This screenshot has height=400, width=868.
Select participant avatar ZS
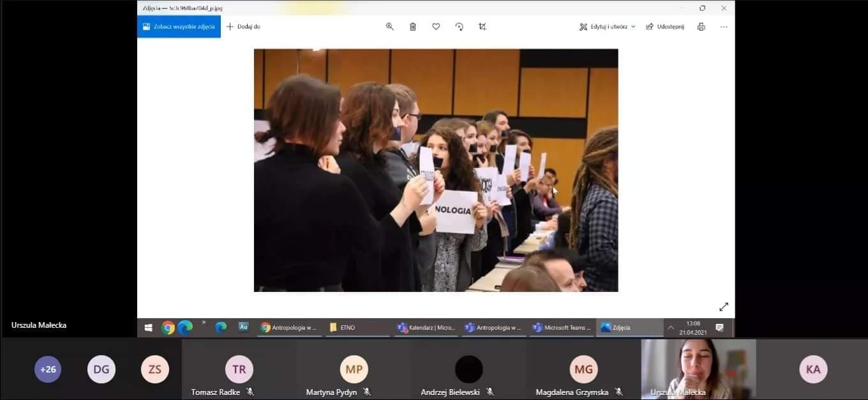155,369
